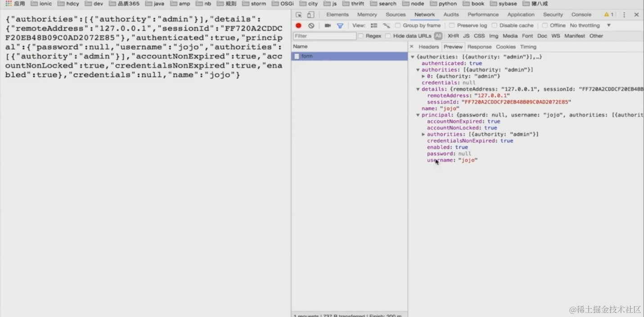The image size is (644, 317).
Task: Collapse the principal object node
Action: point(418,115)
